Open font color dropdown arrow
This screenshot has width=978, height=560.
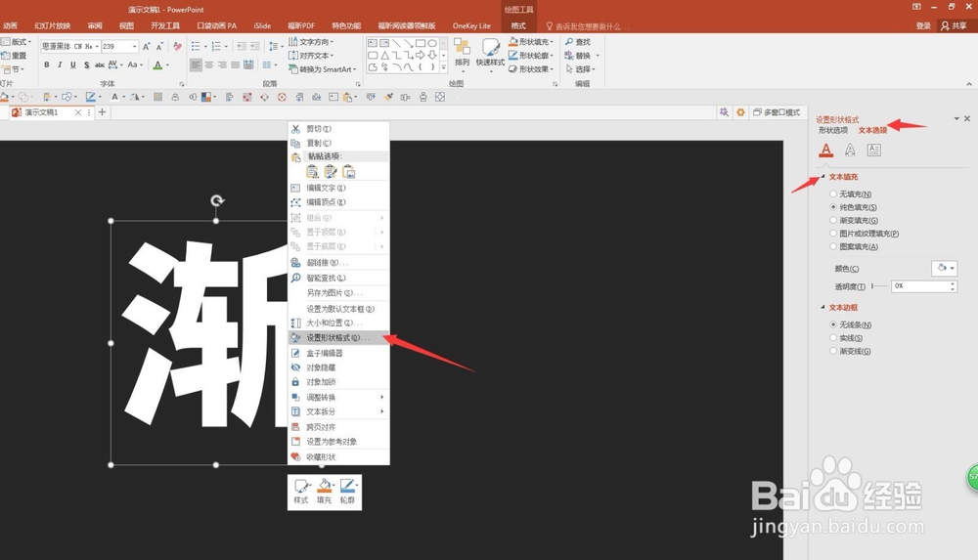point(167,65)
